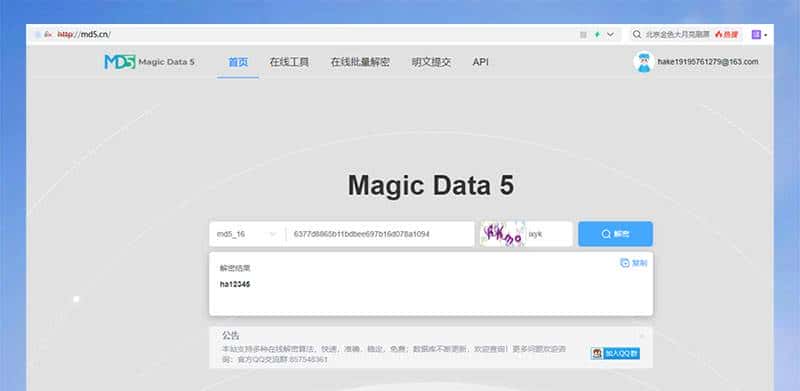The height and width of the screenshot is (391, 800).
Task: Click the MD5 Magic Data 5 logo
Action: (149, 62)
